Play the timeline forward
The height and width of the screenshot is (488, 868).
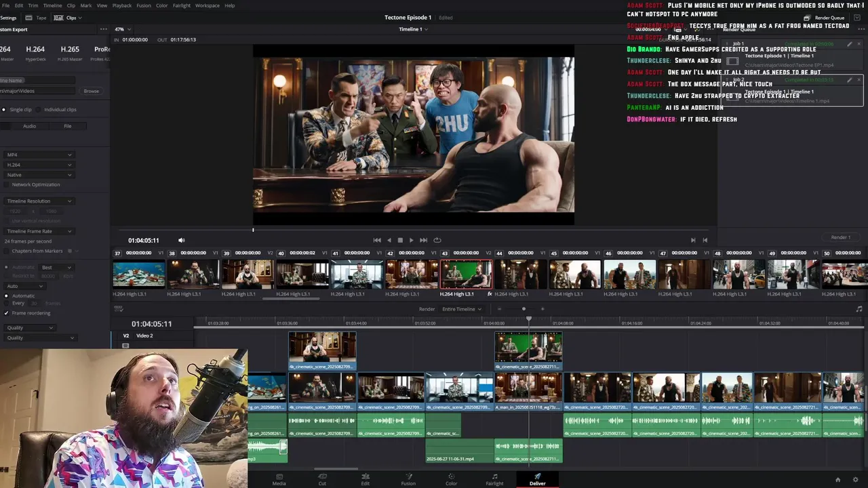411,240
